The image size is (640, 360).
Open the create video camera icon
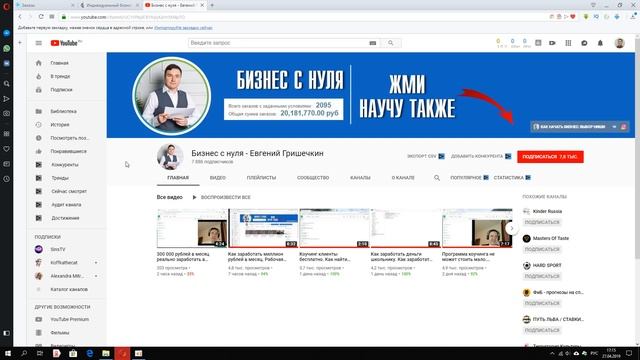coord(552,43)
